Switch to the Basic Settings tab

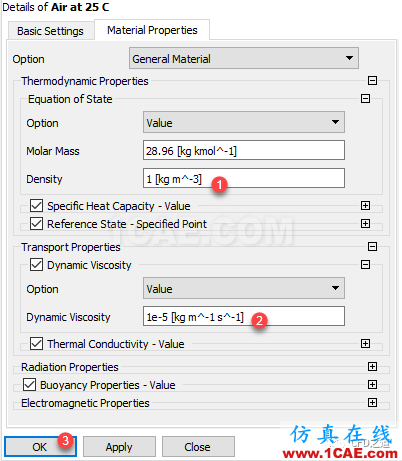50,31
